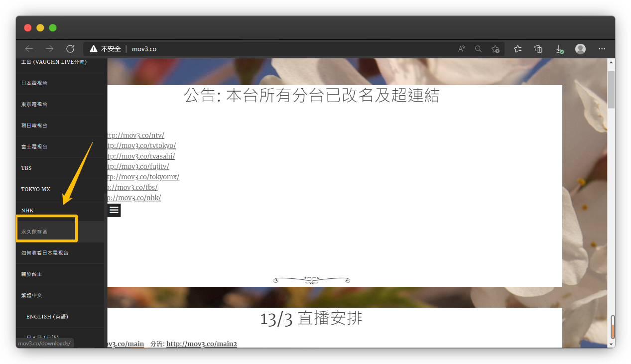Open 主台 (VAUGHN LIVE分流) menu item

point(60,62)
